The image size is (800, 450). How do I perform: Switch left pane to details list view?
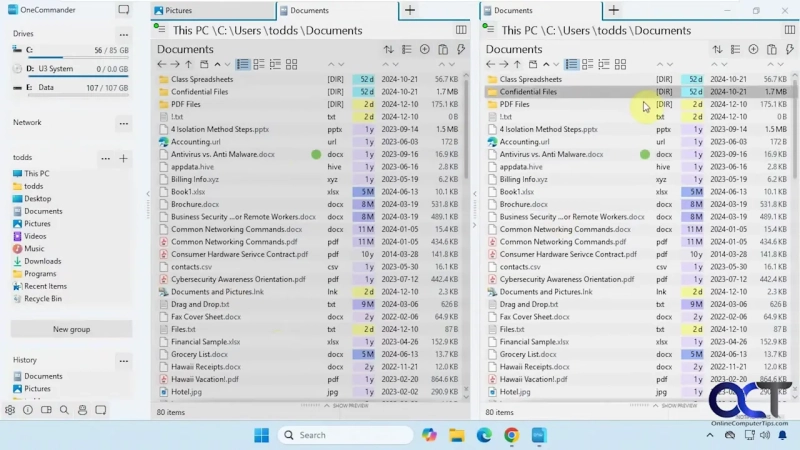point(243,64)
